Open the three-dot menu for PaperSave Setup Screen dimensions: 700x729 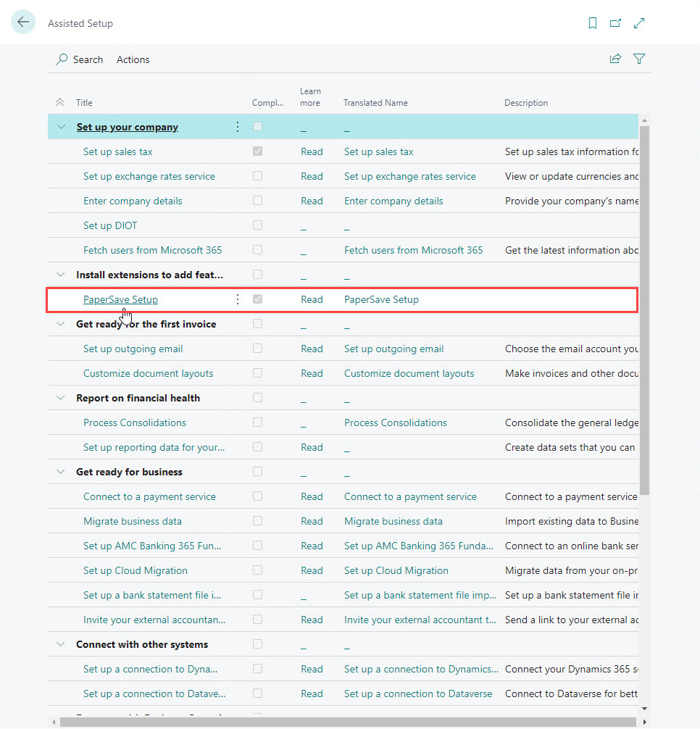click(x=238, y=299)
